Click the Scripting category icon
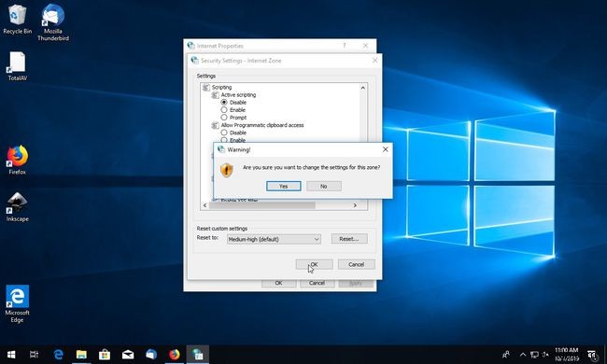Screen dimensions: 607x364 click(x=206, y=88)
